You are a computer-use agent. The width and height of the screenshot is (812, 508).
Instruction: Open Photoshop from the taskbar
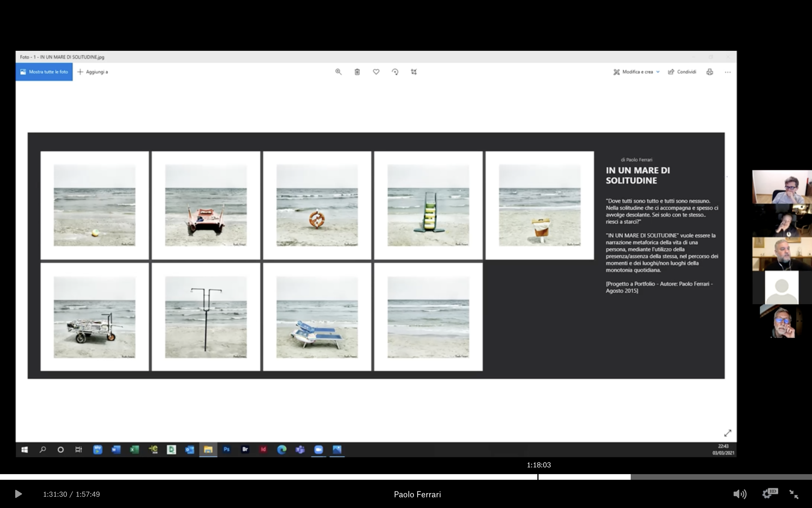point(226,450)
